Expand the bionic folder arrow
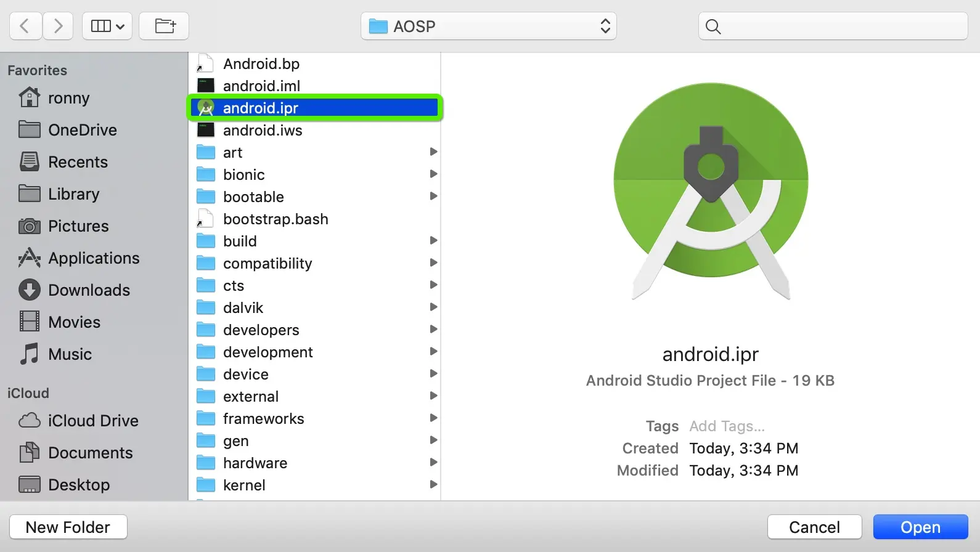 pos(433,174)
